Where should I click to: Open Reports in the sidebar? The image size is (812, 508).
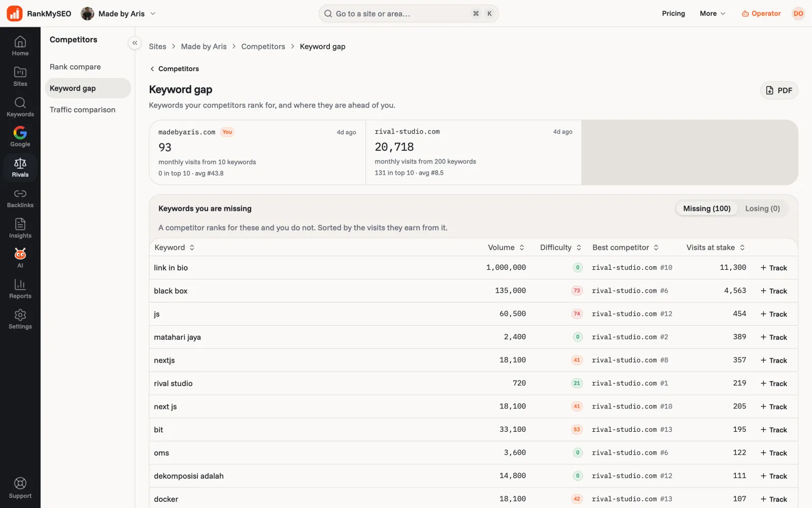click(x=20, y=289)
